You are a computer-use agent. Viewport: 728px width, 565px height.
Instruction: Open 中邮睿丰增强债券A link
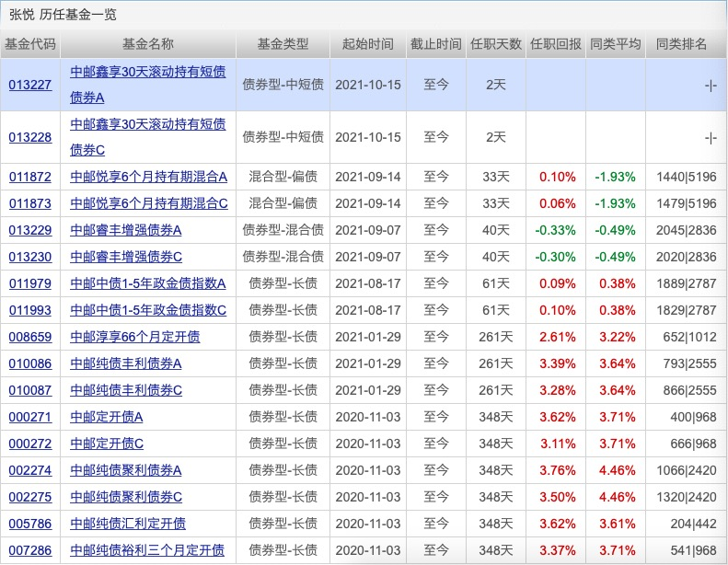(126, 230)
